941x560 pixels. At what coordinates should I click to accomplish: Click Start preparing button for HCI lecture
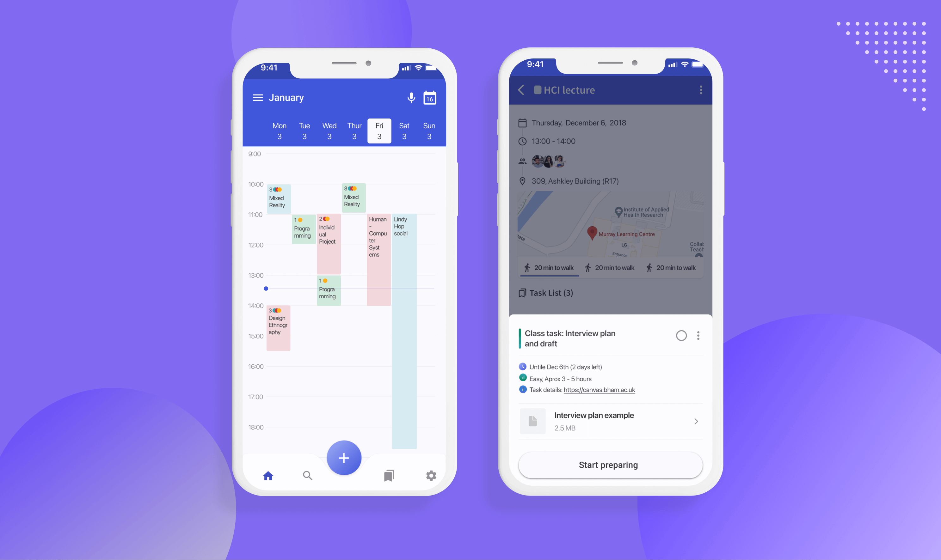pos(607,465)
